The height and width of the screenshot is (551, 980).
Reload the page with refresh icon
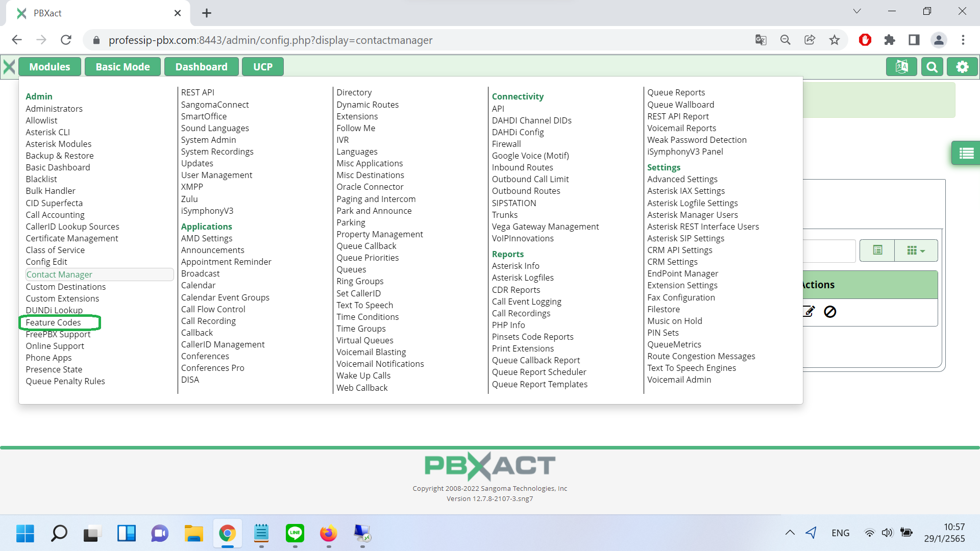[66, 40]
